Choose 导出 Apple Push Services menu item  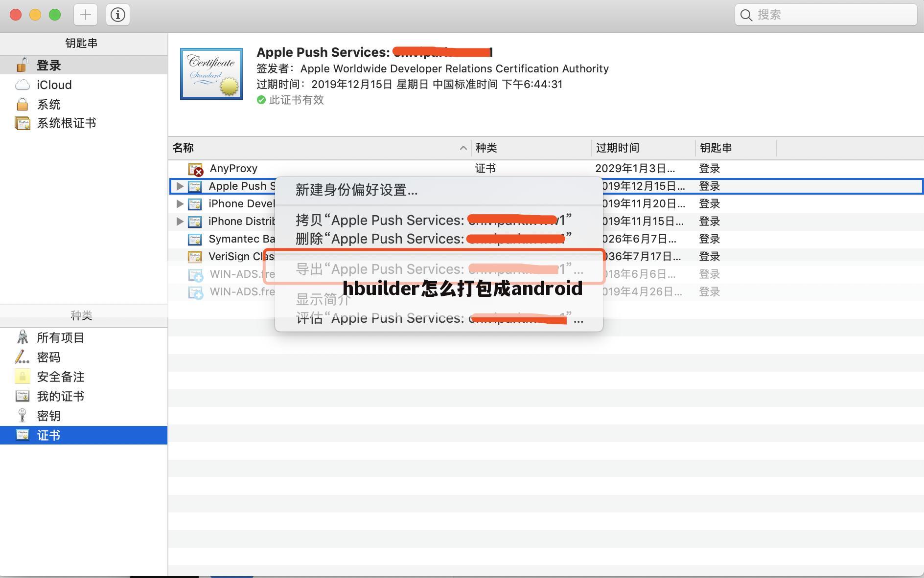pos(439,269)
